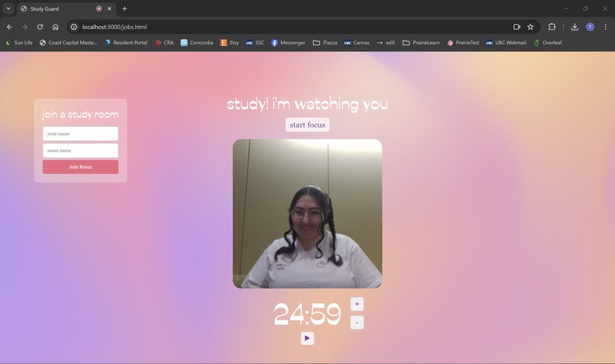Open the Etsy bookmark
Image resolution: width=615 pixels, height=364 pixels.
click(x=230, y=43)
